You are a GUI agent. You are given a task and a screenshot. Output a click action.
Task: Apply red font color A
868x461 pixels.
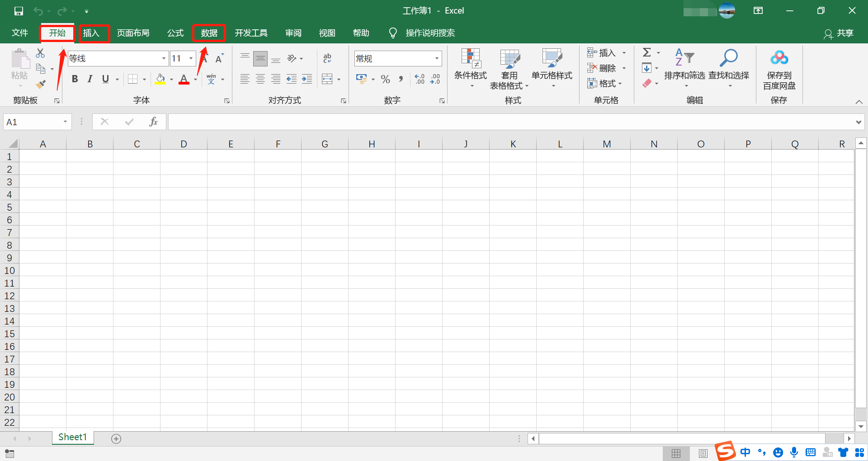[184, 79]
